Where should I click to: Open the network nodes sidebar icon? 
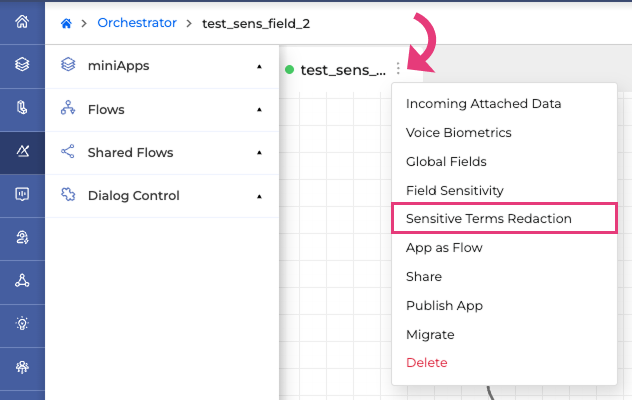[x=22, y=280]
